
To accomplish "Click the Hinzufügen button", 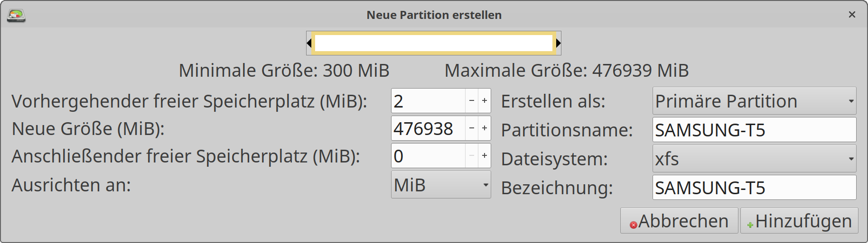I will tap(799, 221).
